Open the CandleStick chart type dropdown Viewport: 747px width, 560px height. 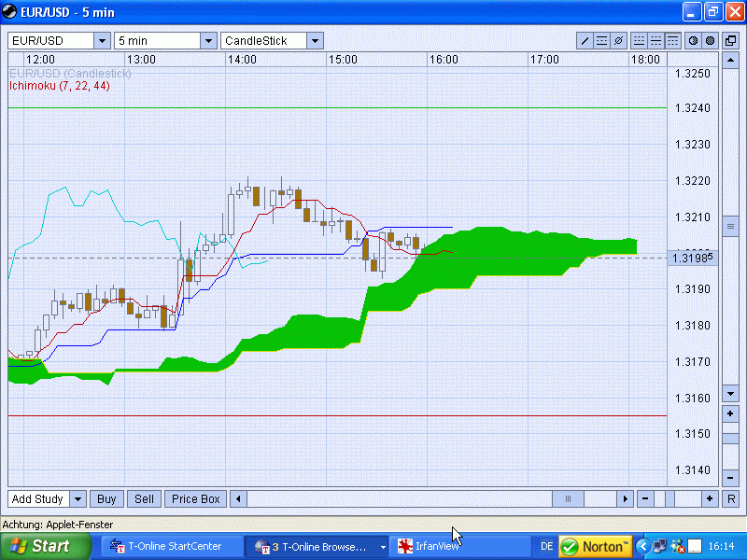315,41
